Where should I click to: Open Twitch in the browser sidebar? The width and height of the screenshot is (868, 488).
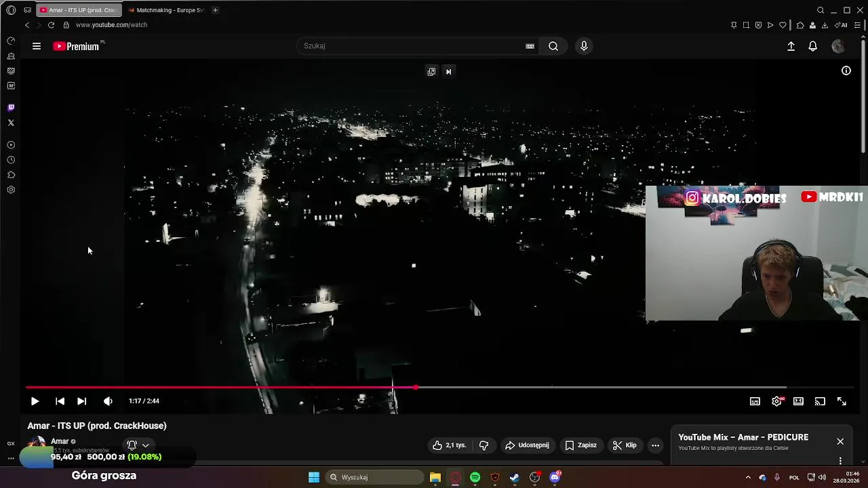click(x=11, y=108)
